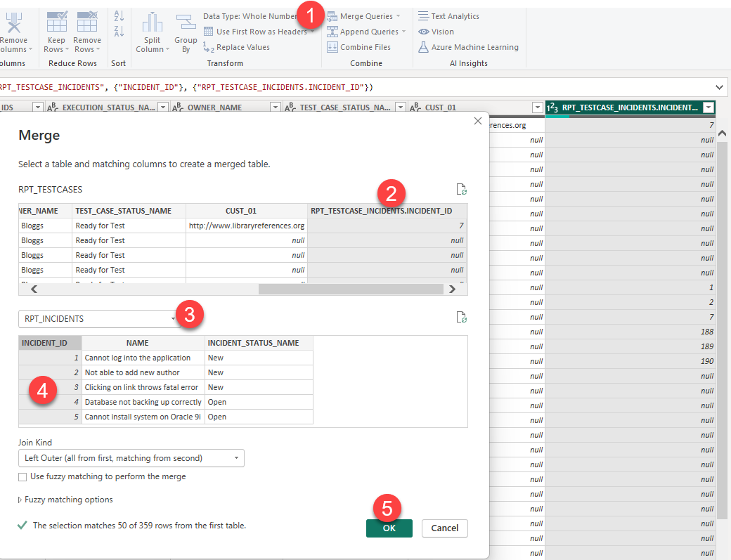Viewport: 731px width, 560px height.
Task: Click the 'Not able to add new author' cell
Action: (143, 372)
